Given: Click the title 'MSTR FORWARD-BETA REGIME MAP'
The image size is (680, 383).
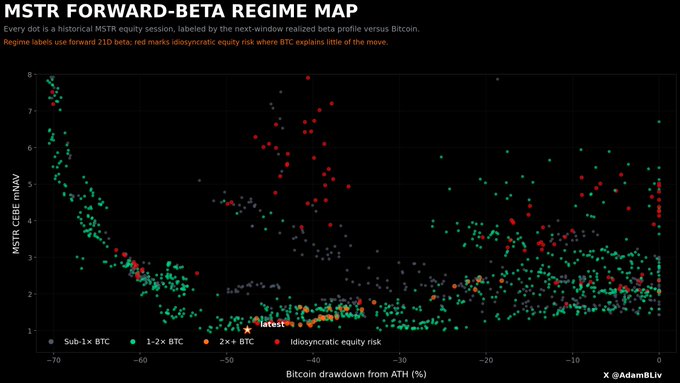Looking at the screenshot, I should pyautogui.click(x=181, y=11).
